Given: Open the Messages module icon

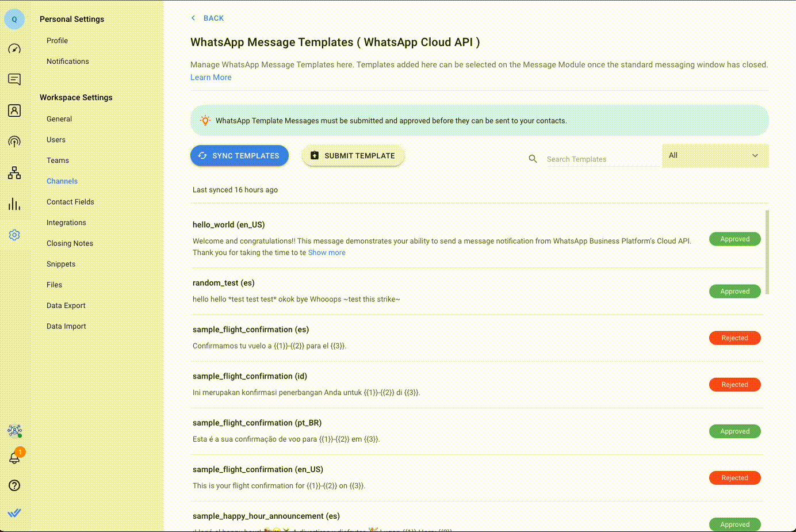Looking at the screenshot, I should click(14, 79).
